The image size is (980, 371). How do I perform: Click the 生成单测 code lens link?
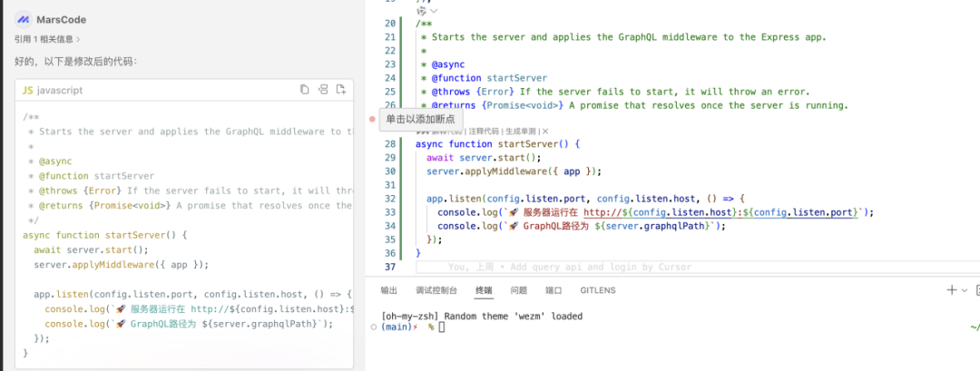point(520,132)
